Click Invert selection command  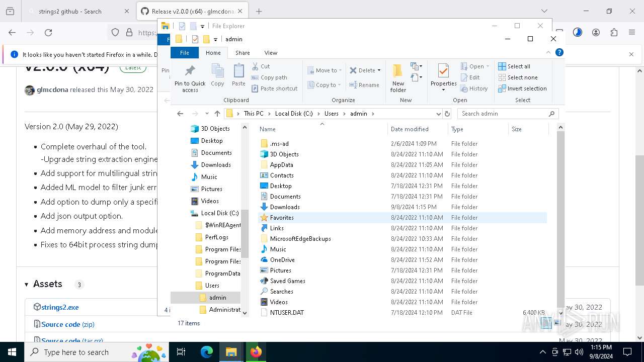point(522,88)
